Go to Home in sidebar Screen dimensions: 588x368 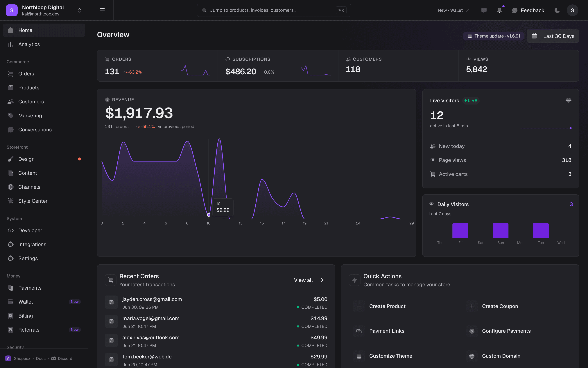click(x=44, y=30)
